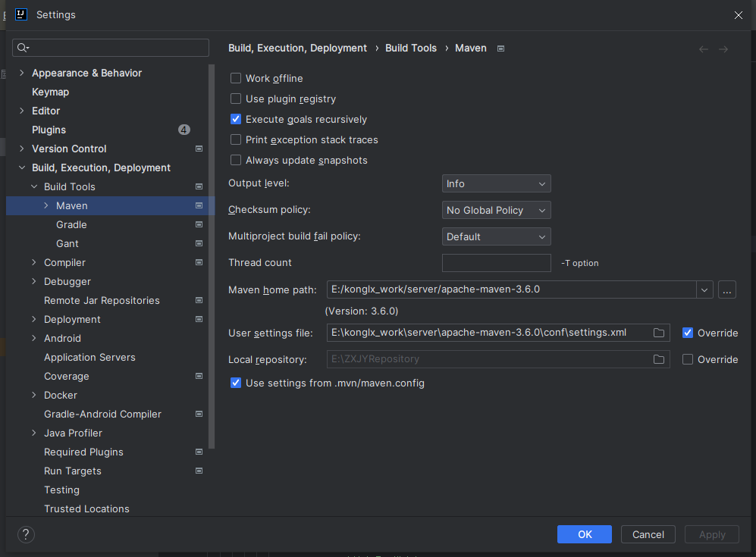Click the help question mark icon
756x557 pixels.
pyautogui.click(x=26, y=534)
